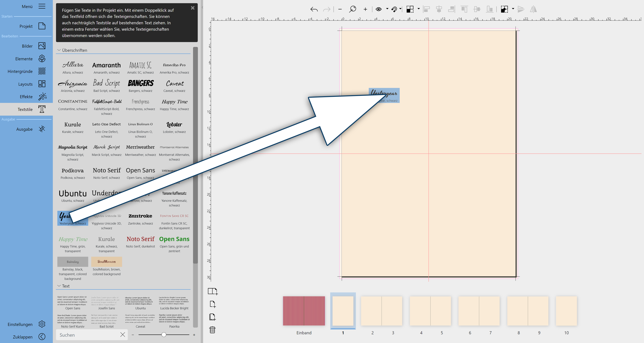Select the Lobster, schwarz text style

(x=174, y=127)
